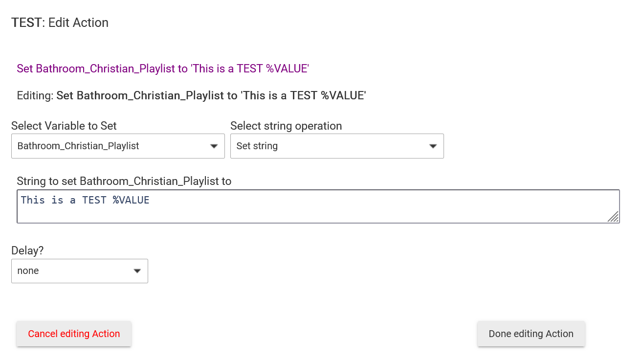Click the Select Variable to Set label
Image resolution: width=644 pixels, height=363 pixels.
(x=64, y=126)
